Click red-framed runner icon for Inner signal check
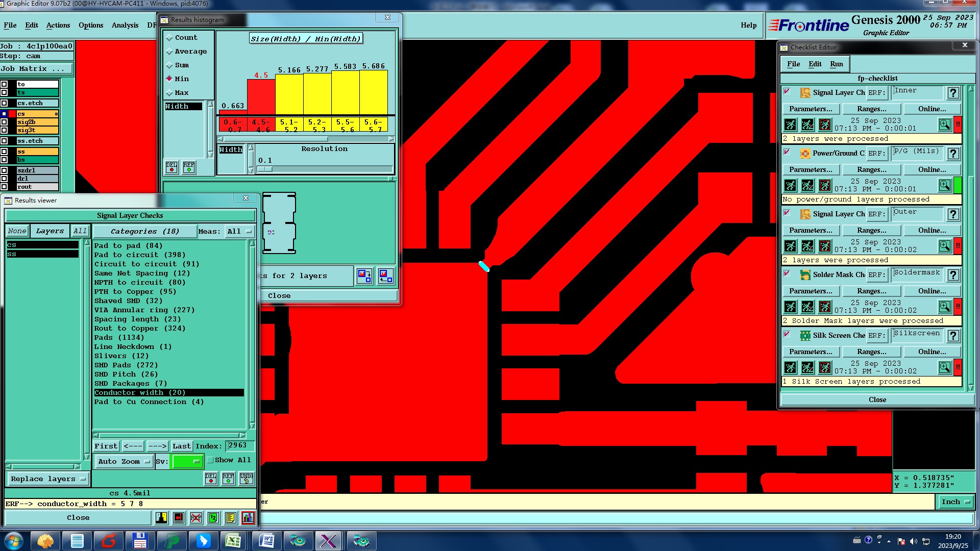980x551 pixels. pyautogui.click(x=825, y=124)
